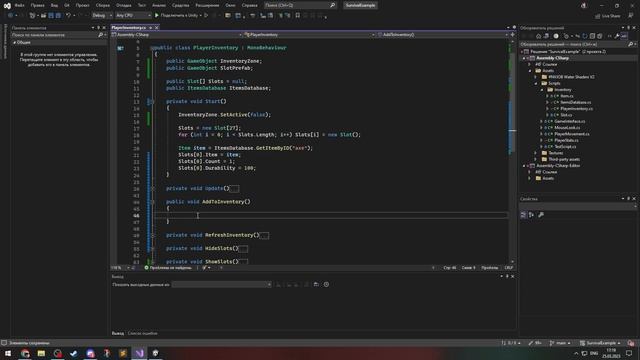Open Slot.cs in Solution Explorer
640x360 pixels.
click(566, 115)
